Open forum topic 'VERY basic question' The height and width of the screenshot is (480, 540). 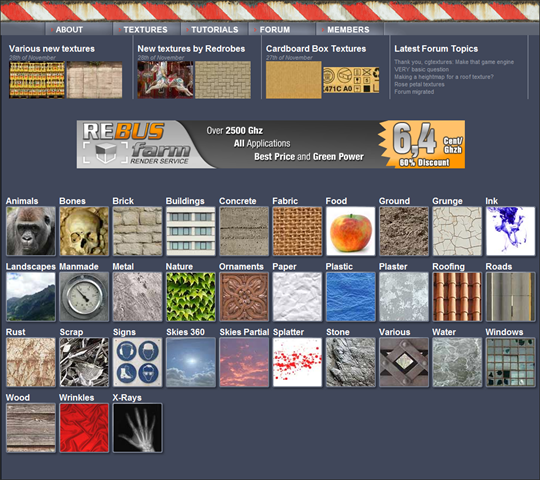click(422, 69)
